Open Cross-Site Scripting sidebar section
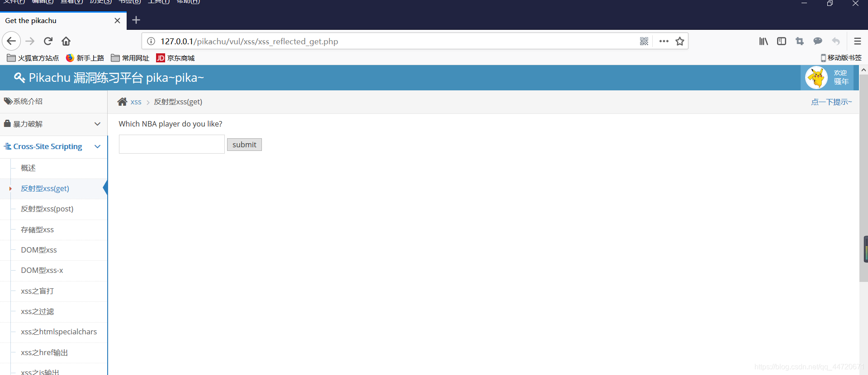Image resolution: width=868 pixels, height=375 pixels. click(53, 146)
